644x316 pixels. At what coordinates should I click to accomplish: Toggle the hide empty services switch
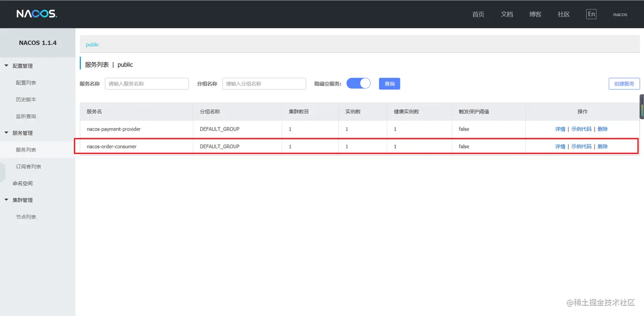(x=359, y=83)
